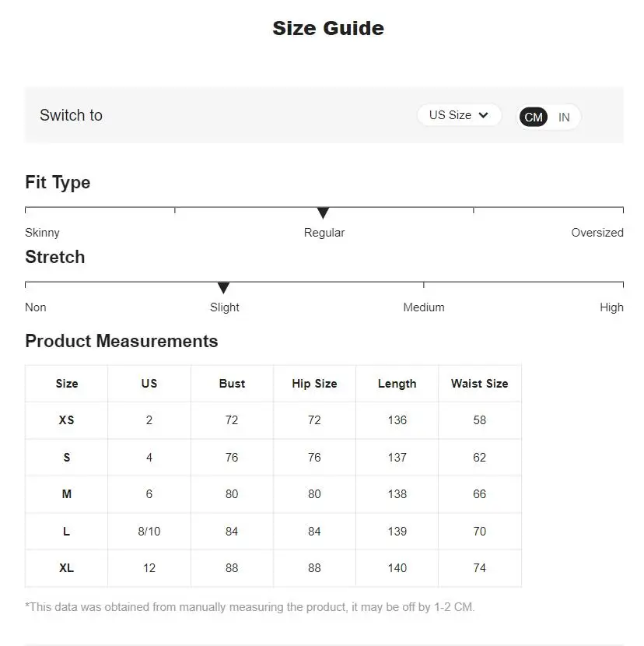This screenshot has height=646, width=644.
Task: Click the Hip Size column header
Action: (314, 384)
